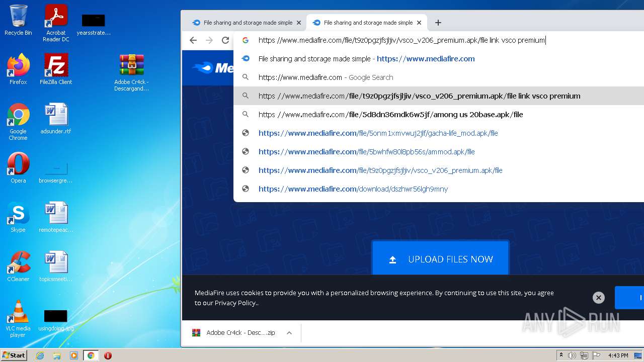Pick the among us 20base.apk suggestion
644x362 pixels.
coord(439,115)
